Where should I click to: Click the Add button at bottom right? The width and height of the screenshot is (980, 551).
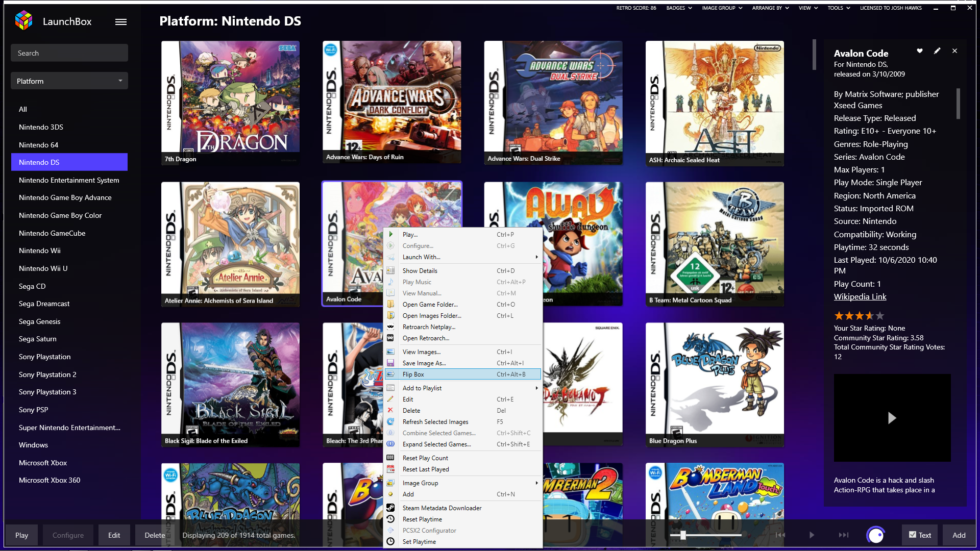[x=959, y=535]
